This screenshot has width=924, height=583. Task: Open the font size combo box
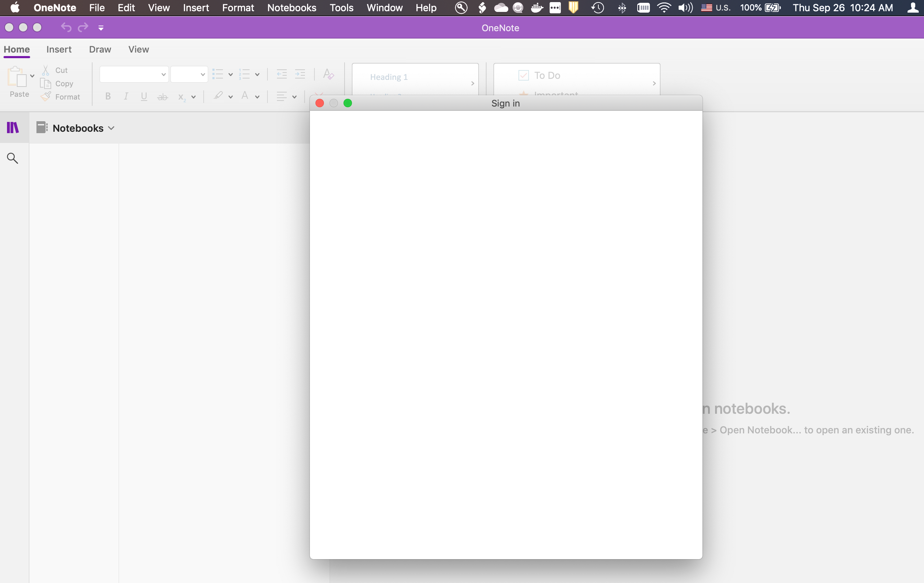point(189,74)
